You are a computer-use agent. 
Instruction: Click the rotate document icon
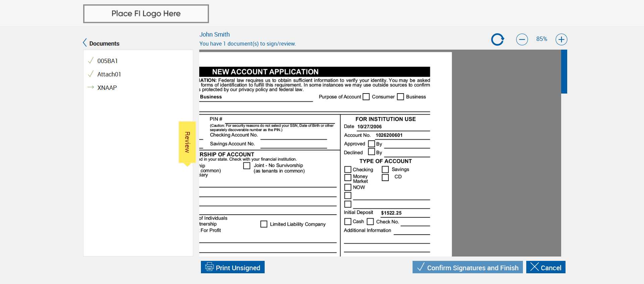pyautogui.click(x=497, y=39)
